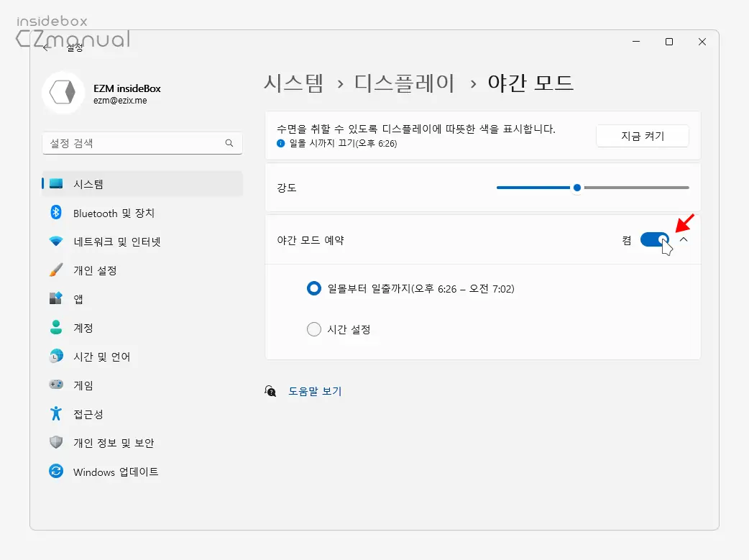Open 디스플레이 from the breadcrumb path

click(403, 83)
